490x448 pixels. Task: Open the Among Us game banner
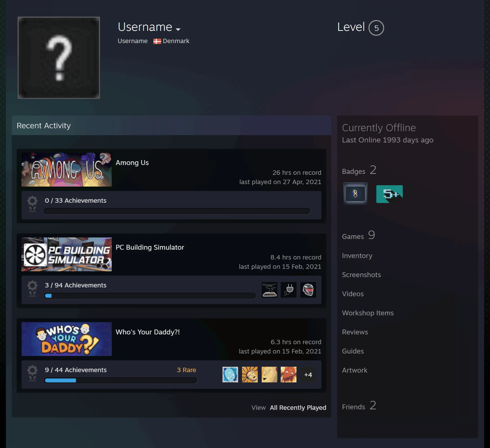coord(67,170)
